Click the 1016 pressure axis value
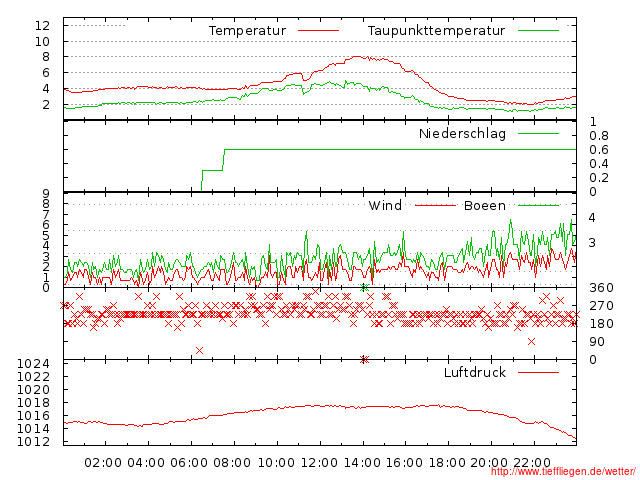 [x=33, y=416]
